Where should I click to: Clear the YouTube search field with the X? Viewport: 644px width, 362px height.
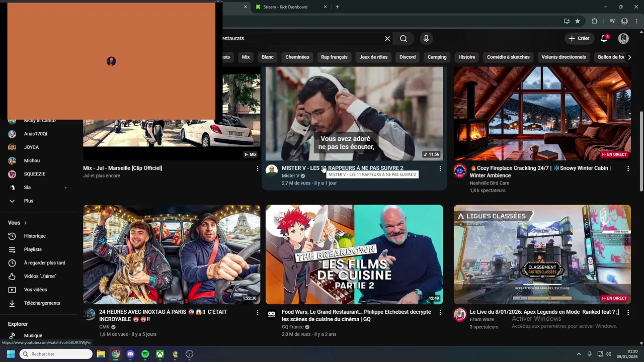pyautogui.click(x=387, y=39)
